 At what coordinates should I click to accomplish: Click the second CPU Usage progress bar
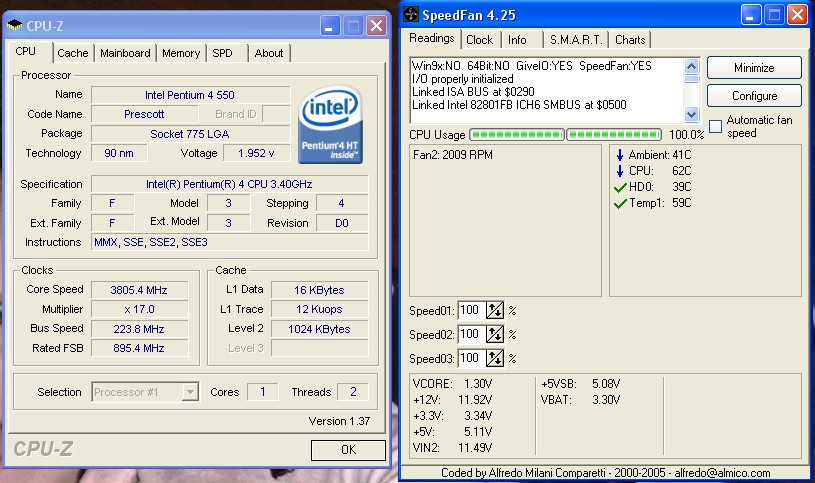614,135
